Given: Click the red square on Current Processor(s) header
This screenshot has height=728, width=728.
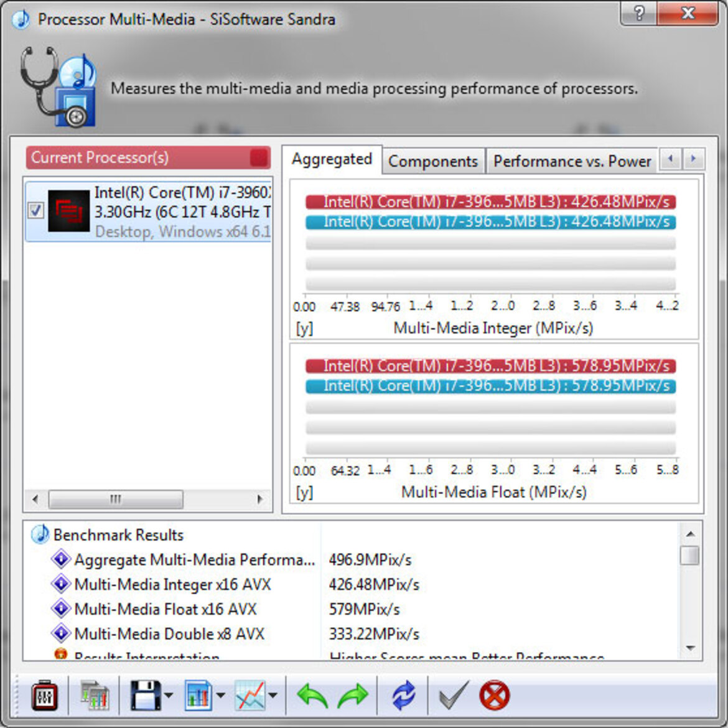Looking at the screenshot, I should (259, 158).
